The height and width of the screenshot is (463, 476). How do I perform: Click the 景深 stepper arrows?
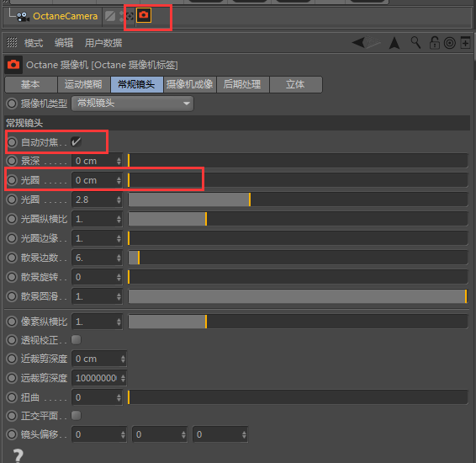point(119,161)
